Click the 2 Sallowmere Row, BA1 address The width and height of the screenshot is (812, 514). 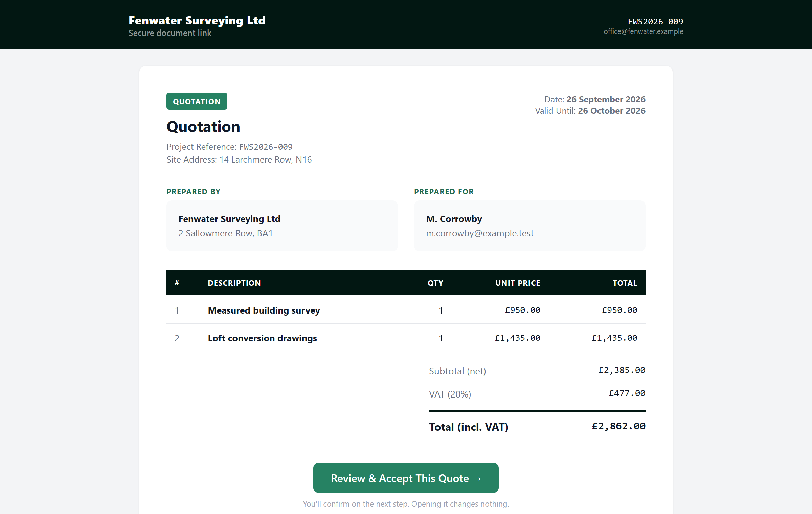coord(225,233)
